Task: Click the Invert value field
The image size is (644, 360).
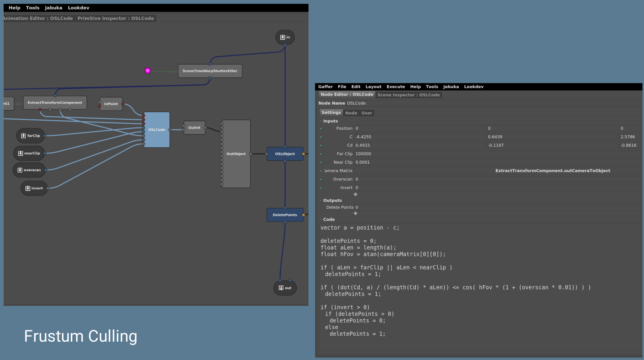Action: coord(498,188)
